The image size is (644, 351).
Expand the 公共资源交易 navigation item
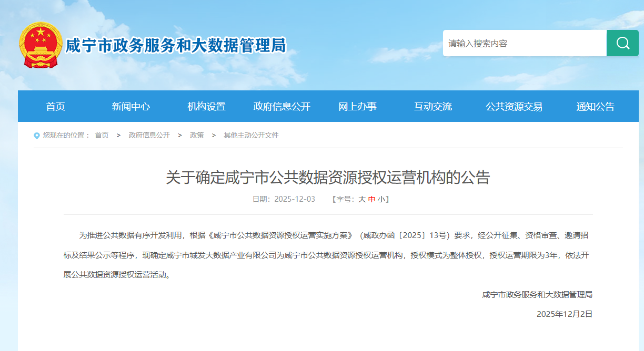514,106
